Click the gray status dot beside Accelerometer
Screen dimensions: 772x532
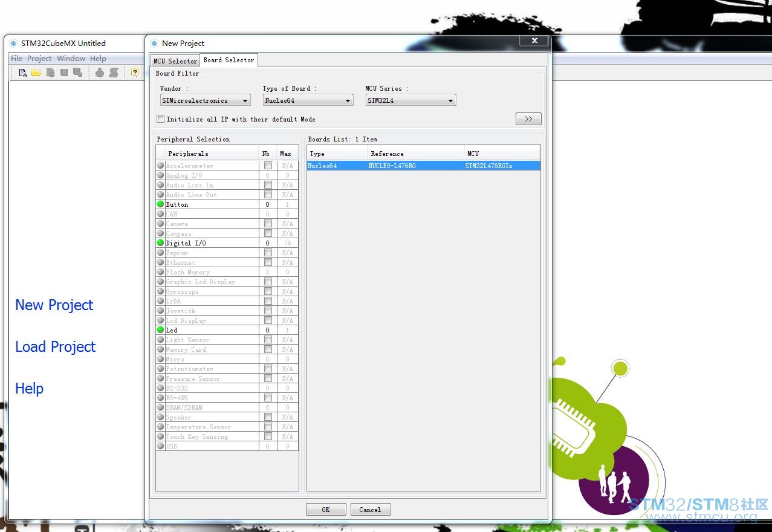160,166
